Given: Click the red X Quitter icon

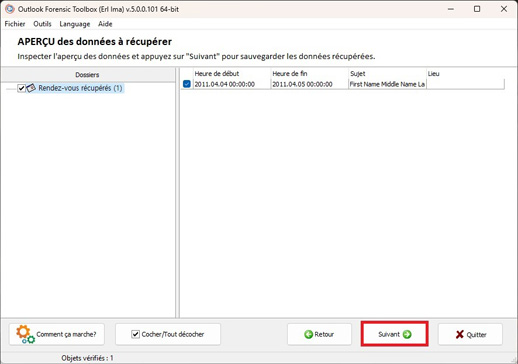Looking at the screenshot, I should pyautogui.click(x=460, y=334).
